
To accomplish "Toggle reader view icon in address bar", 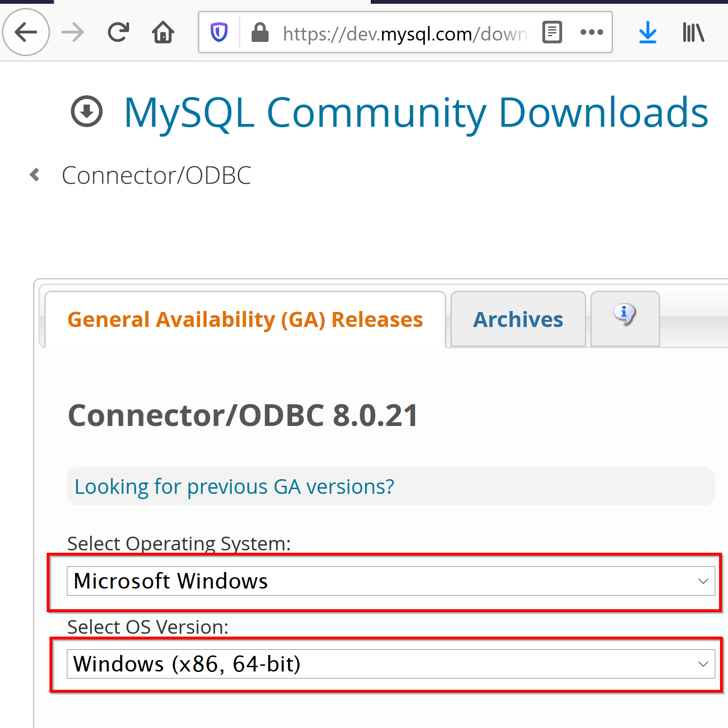I will 552,32.
